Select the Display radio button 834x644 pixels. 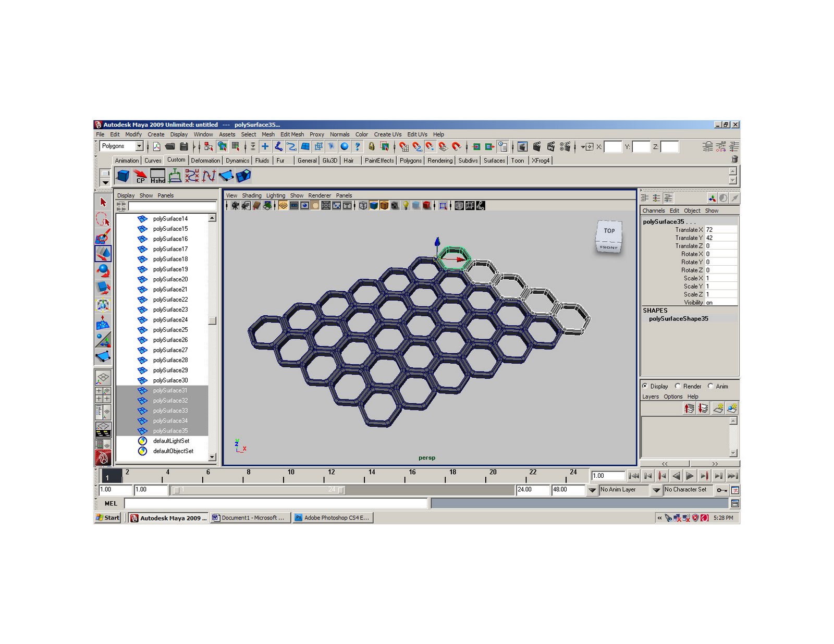pyautogui.click(x=645, y=386)
